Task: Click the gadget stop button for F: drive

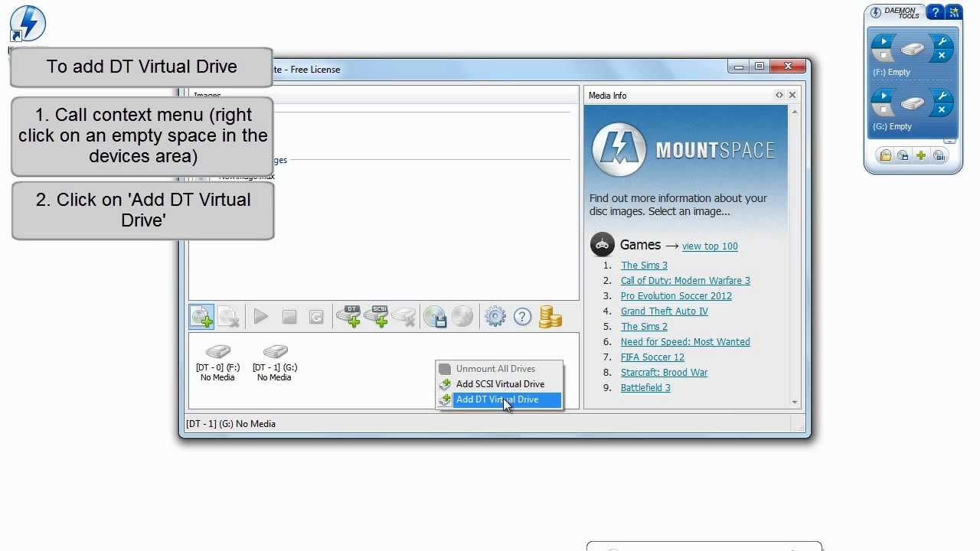Action: click(x=884, y=56)
